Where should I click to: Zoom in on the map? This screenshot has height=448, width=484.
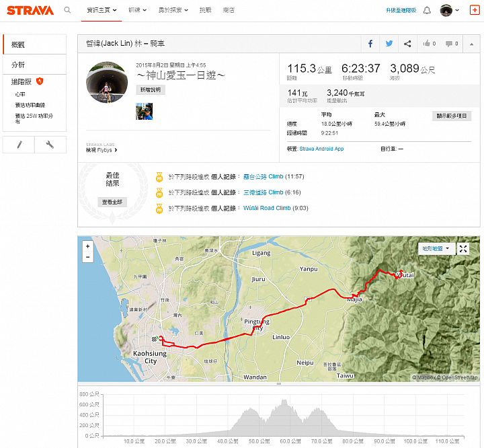(88, 246)
